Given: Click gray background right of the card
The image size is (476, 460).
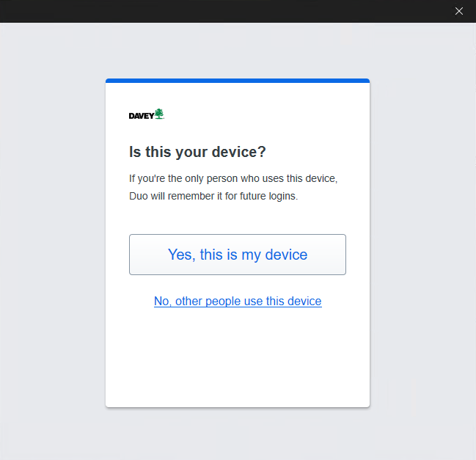Looking at the screenshot, I should point(422,242).
